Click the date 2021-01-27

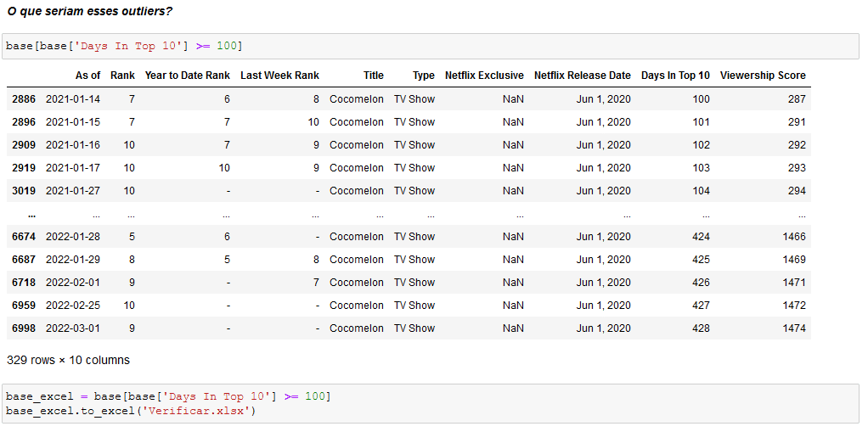pyautogui.click(x=73, y=190)
